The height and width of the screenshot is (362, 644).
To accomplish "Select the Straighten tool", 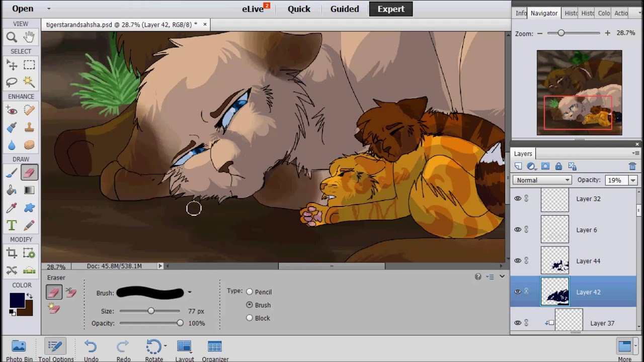I will [29, 270].
